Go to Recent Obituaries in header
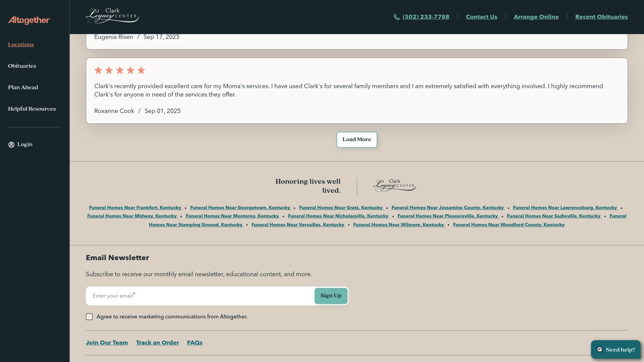This screenshot has width=644, height=362. 601,17
